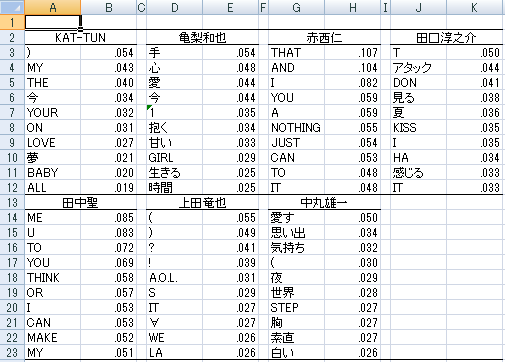Select column B header
This screenshot has height=362, width=505.
(109, 7)
